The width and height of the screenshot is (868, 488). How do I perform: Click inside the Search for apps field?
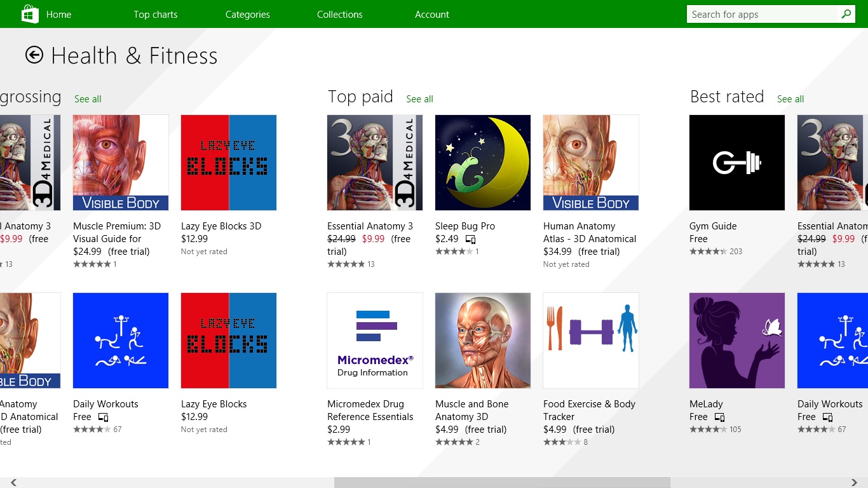click(x=763, y=14)
